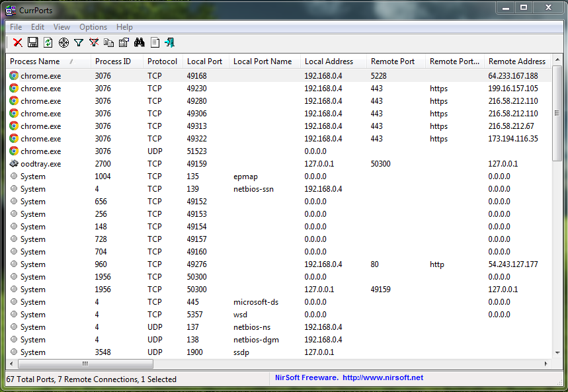Screen dimensions: 568x392
Task: Click the red X Close Selected Connections icon
Action: [x=18, y=42]
